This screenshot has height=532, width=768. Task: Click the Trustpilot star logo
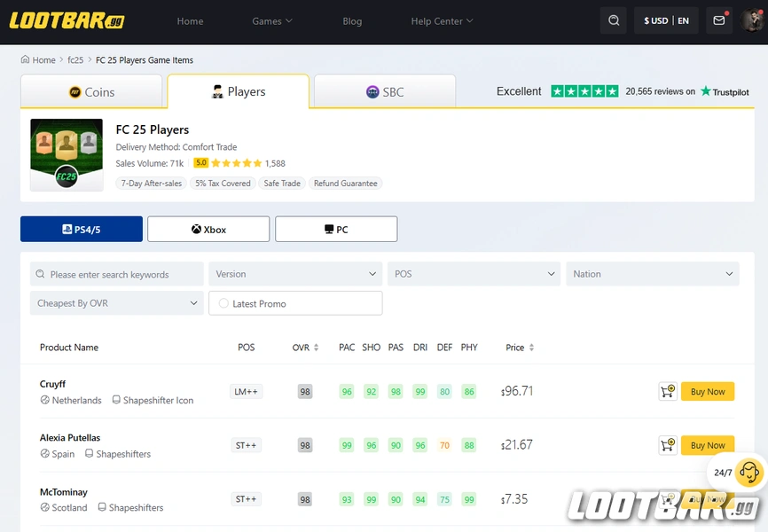pos(705,91)
